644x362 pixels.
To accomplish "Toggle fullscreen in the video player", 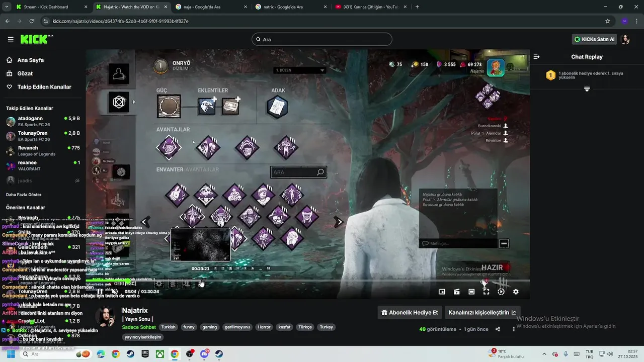I will click(486, 292).
